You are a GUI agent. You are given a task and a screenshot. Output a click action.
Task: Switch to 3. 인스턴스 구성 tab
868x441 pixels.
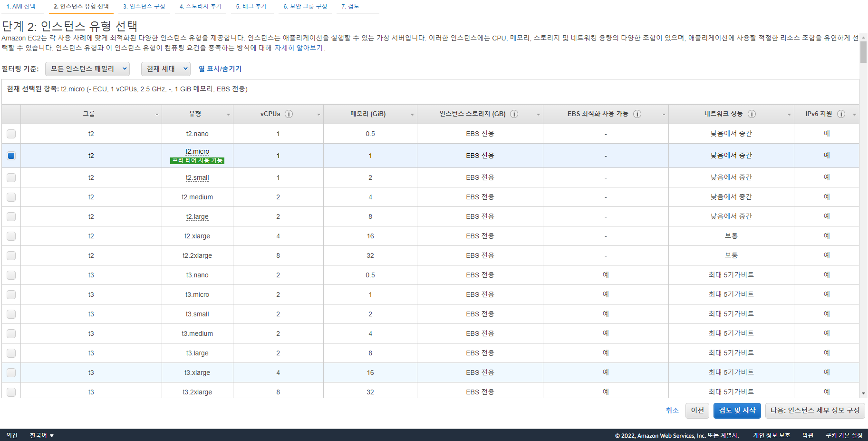[x=144, y=7]
